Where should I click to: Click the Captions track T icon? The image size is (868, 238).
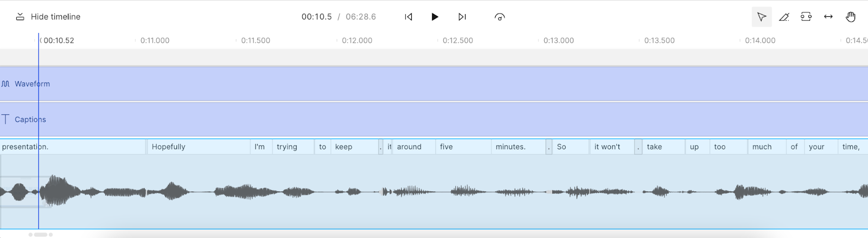click(5, 119)
